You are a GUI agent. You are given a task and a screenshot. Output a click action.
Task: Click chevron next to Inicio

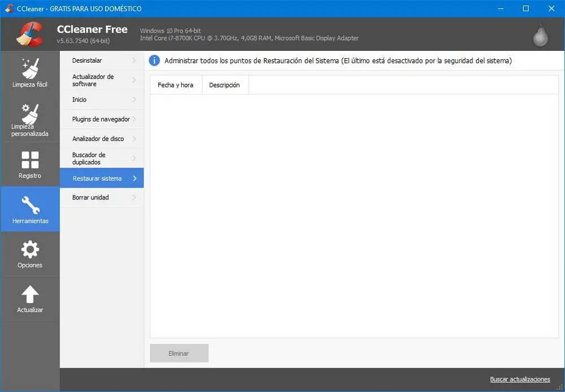(134, 99)
